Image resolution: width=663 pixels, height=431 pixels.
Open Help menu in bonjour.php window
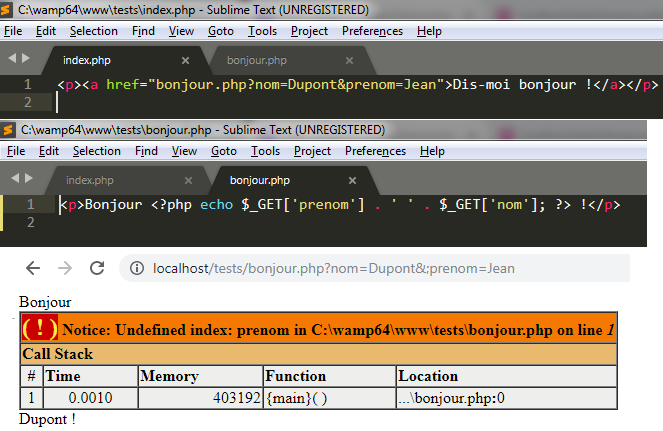point(432,151)
